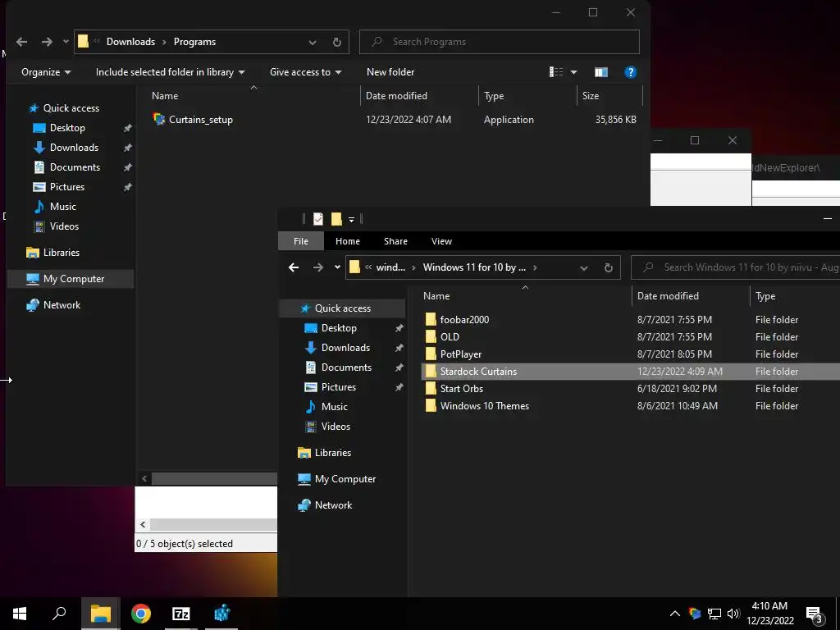
Task: Click the New folder button
Action: pos(390,72)
